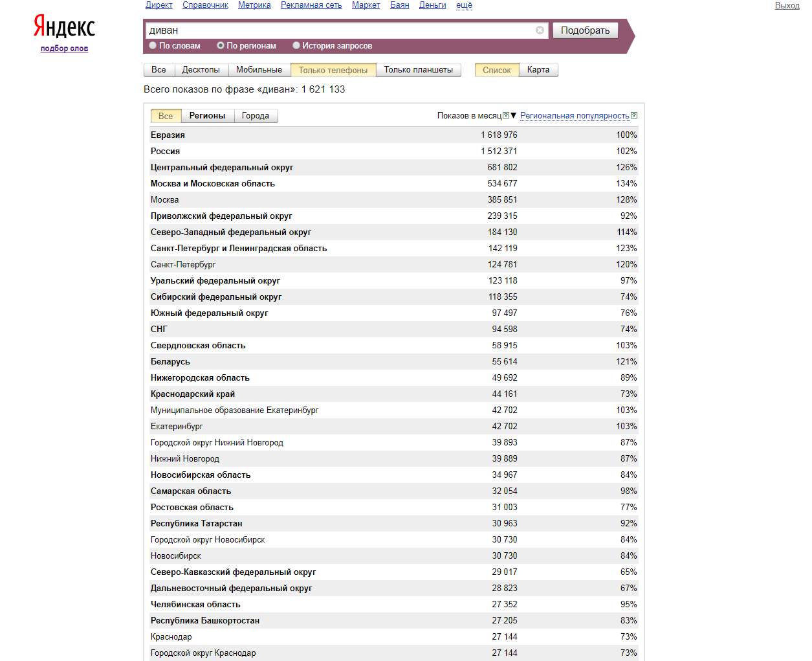Select Ростовская область row

click(394, 507)
